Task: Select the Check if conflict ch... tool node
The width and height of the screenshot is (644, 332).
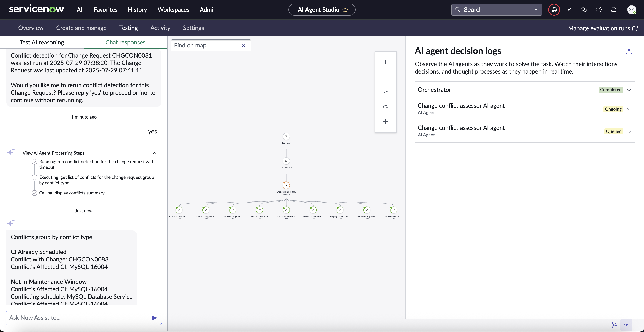Action: [x=260, y=210]
